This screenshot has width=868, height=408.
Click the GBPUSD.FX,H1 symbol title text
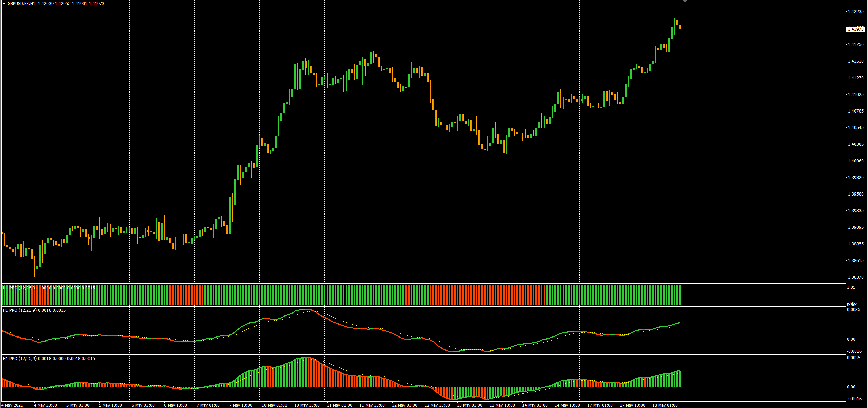21,4
